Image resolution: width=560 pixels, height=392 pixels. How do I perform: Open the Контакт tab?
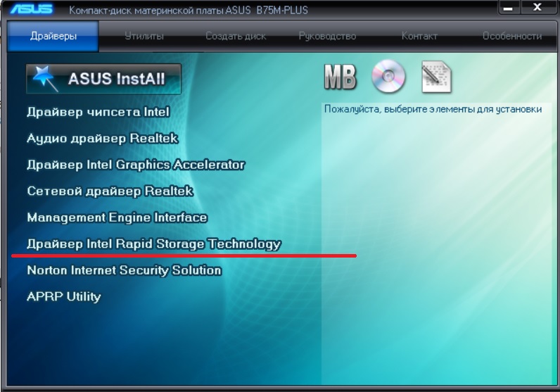[x=419, y=36]
